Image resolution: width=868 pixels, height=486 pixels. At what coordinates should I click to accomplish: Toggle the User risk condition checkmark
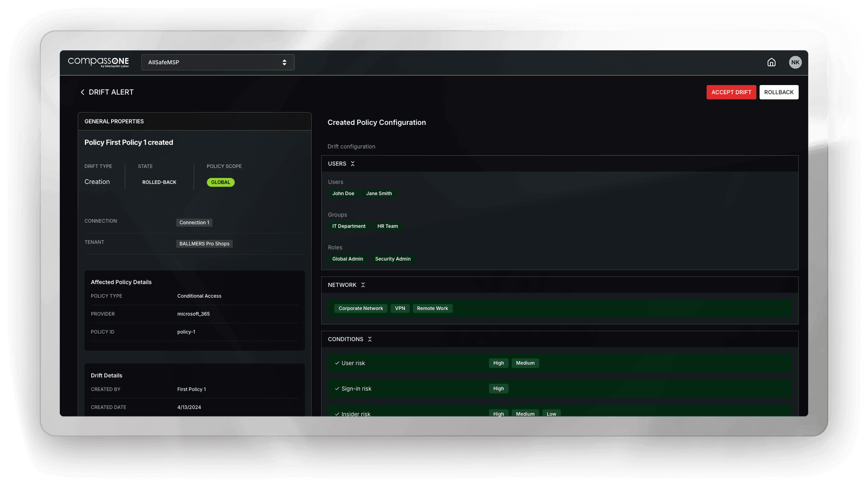(336, 362)
